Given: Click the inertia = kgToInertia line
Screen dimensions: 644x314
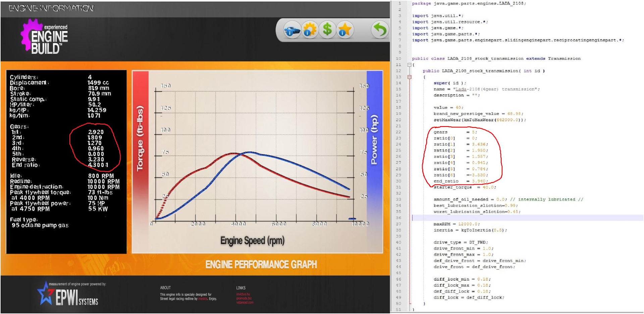Looking at the screenshot, I should pyautogui.click(x=470, y=230).
